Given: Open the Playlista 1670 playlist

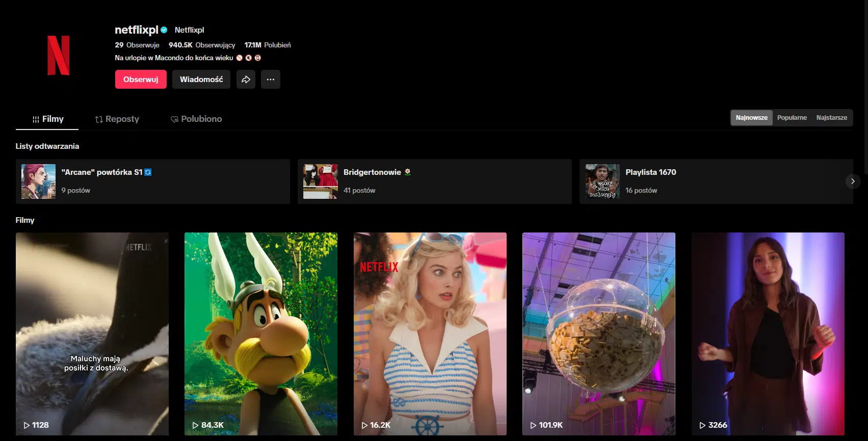Looking at the screenshot, I should (x=716, y=181).
